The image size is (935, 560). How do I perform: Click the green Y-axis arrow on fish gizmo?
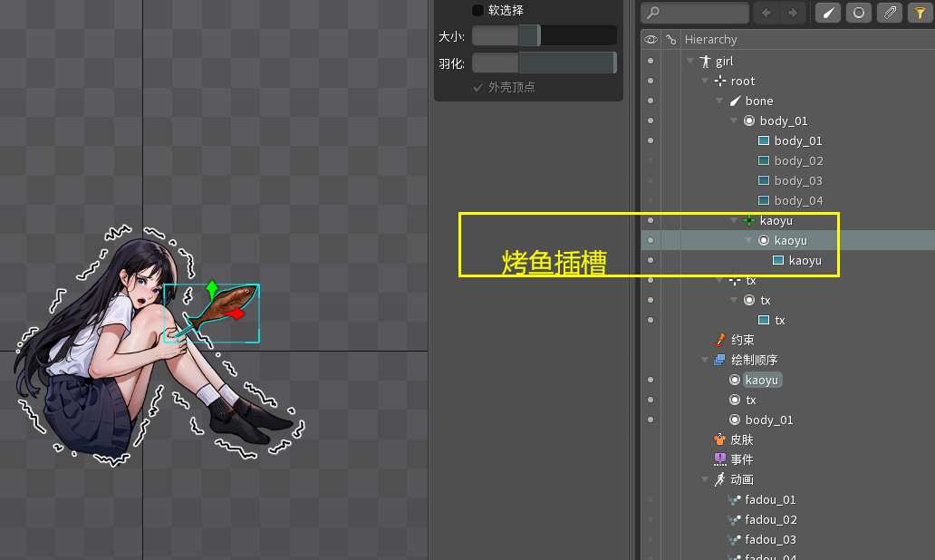click(212, 290)
